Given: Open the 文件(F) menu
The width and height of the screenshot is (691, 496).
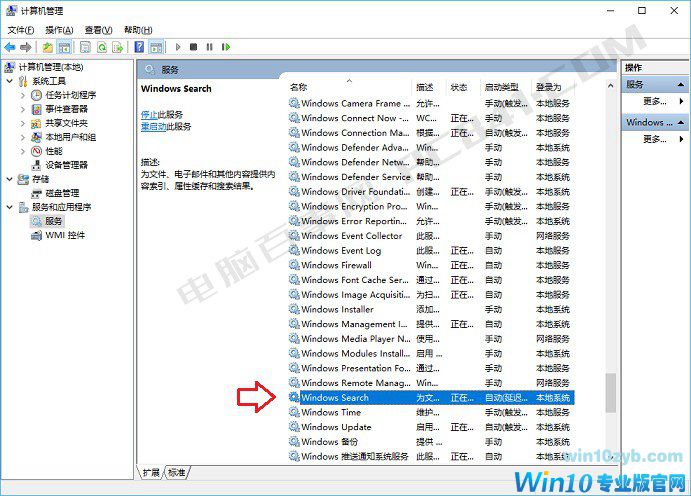Looking at the screenshot, I should (21, 30).
